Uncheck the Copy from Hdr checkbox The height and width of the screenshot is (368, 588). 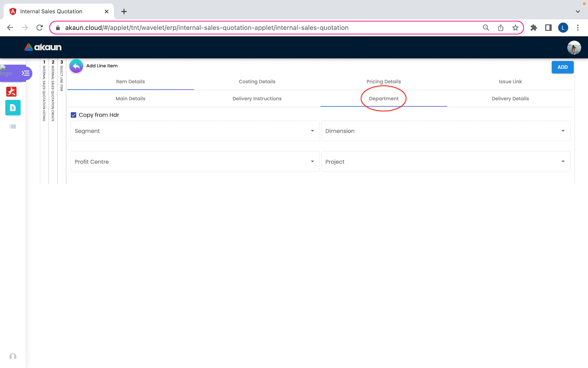(73, 115)
